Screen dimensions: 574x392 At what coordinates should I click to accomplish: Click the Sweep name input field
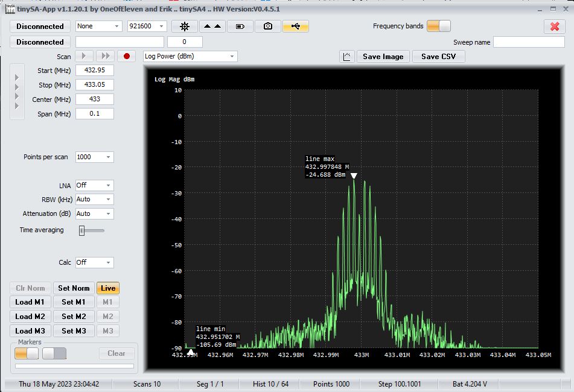(529, 42)
